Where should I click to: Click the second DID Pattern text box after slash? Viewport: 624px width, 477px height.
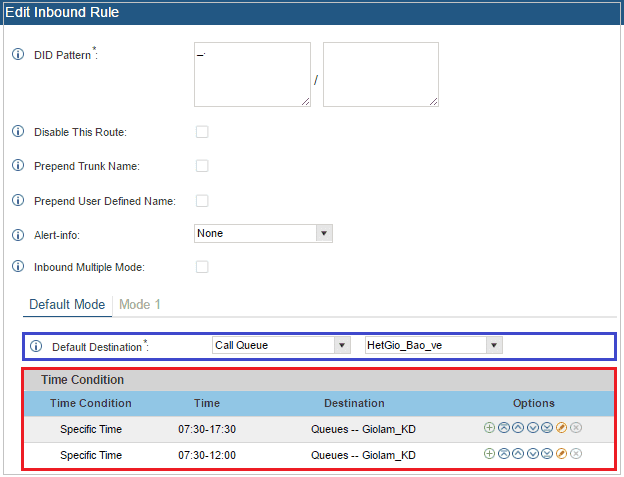click(x=380, y=74)
